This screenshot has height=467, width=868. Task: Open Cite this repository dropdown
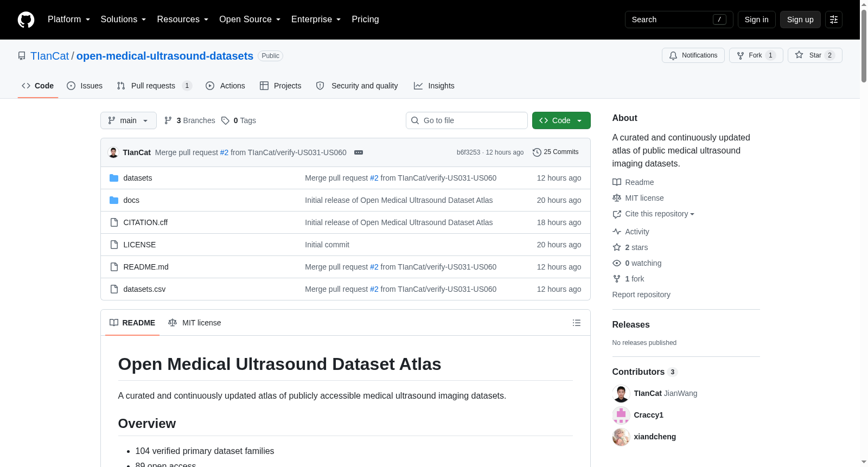pos(654,214)
